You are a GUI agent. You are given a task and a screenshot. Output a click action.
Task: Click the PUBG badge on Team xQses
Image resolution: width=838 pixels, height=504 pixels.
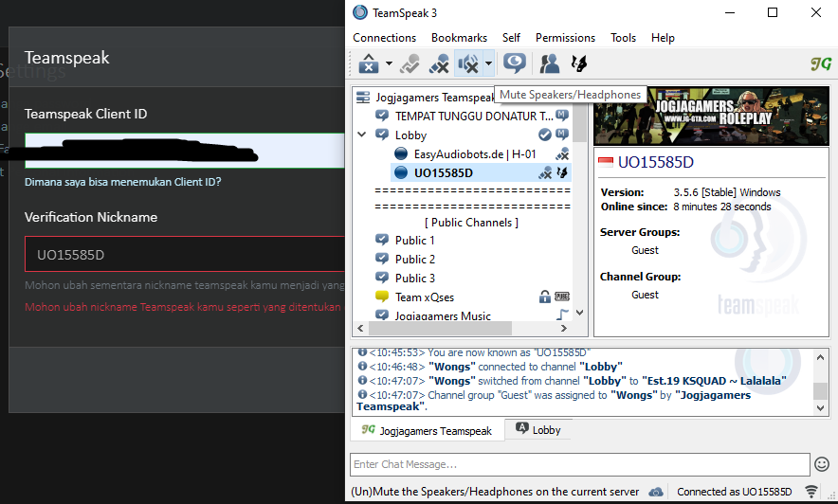coord(562,297)
